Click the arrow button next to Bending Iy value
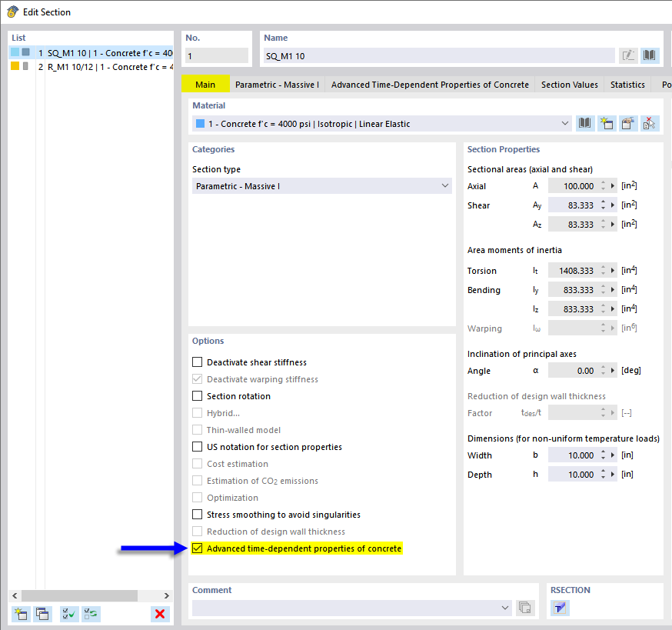Viewport: 672px width, 630px height. [x=613, y=290]
